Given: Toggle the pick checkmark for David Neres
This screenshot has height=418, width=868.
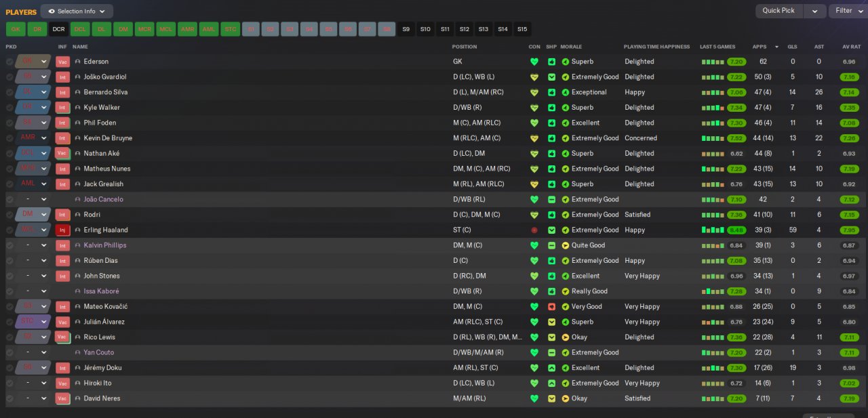Looking at the screenshot, I should [9, 398].
